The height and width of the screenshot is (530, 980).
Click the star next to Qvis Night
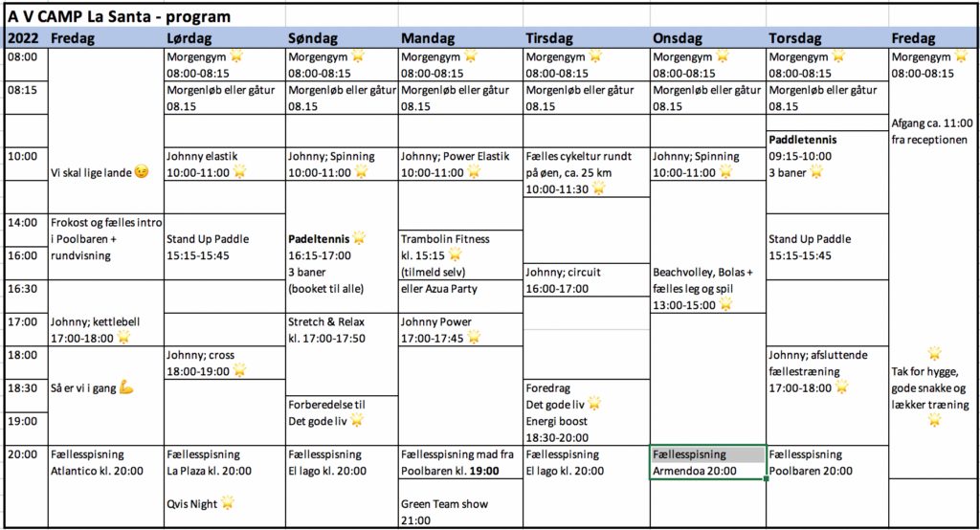tap(228, 502)
